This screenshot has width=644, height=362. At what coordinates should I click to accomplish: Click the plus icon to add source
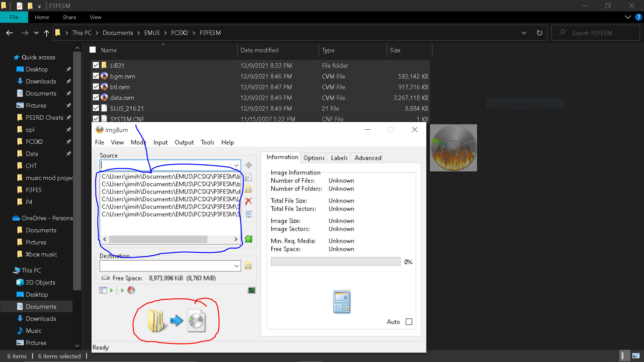coord(249,165)
